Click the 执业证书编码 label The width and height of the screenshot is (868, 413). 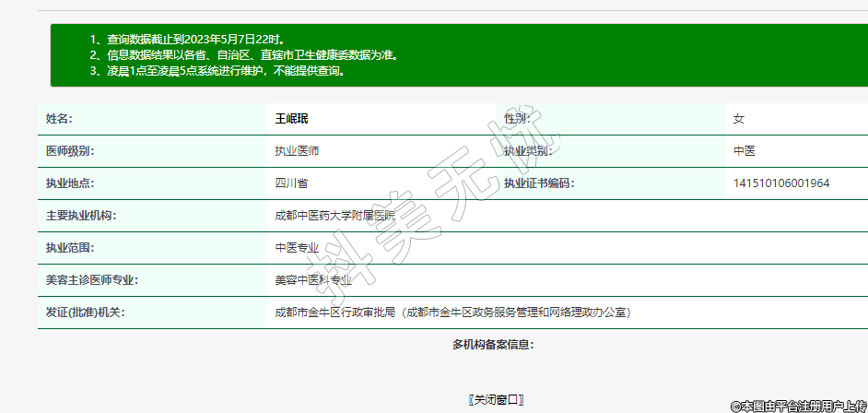[539, 183]
